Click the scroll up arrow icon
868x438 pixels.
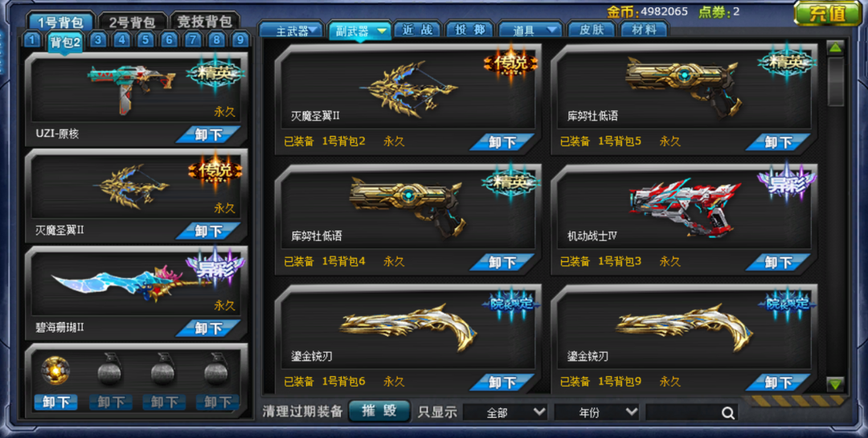(835, 48)
